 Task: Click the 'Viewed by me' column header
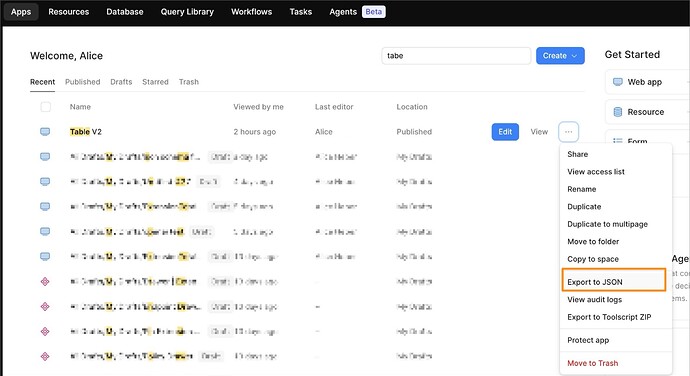coord(258,107)
